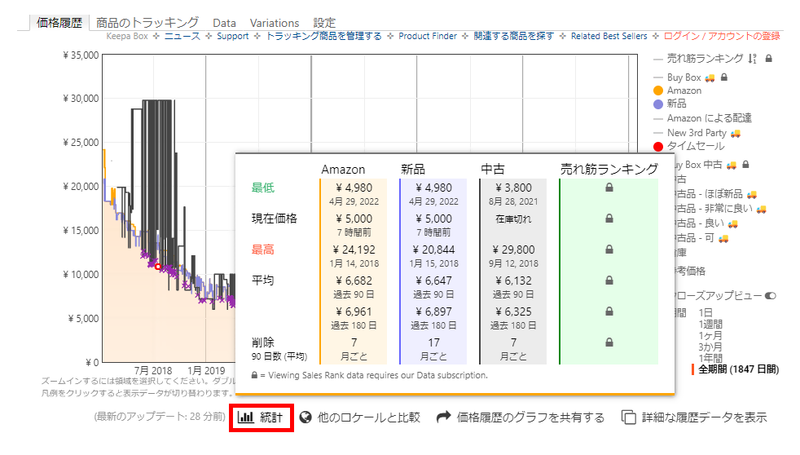The width and height of the screenshot is (800, 455).
Task: Toggle the 売れ筋ランキング legend entry
Action: click(705, 59)
